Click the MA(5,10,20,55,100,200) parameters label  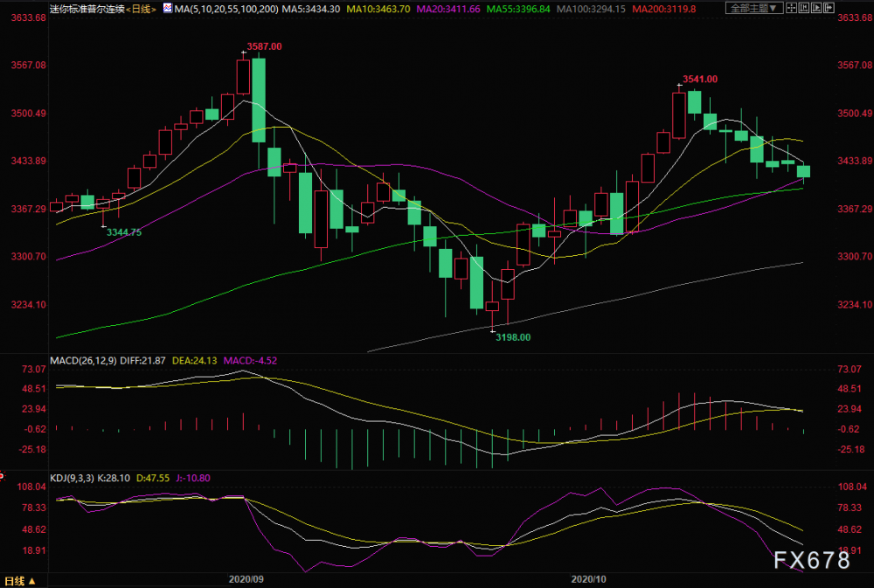[226, 9]
